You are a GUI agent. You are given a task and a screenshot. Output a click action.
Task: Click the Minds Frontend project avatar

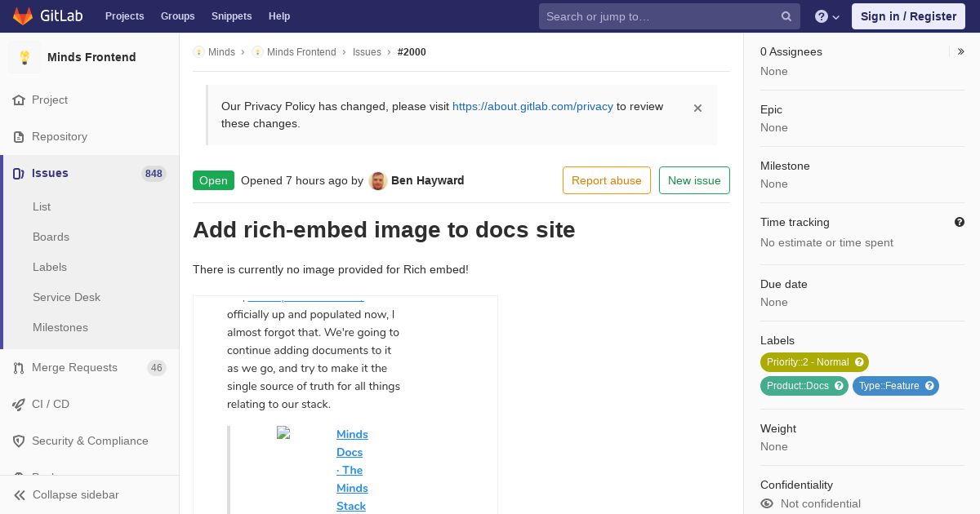pyautogui.click(x=24, y=57)
